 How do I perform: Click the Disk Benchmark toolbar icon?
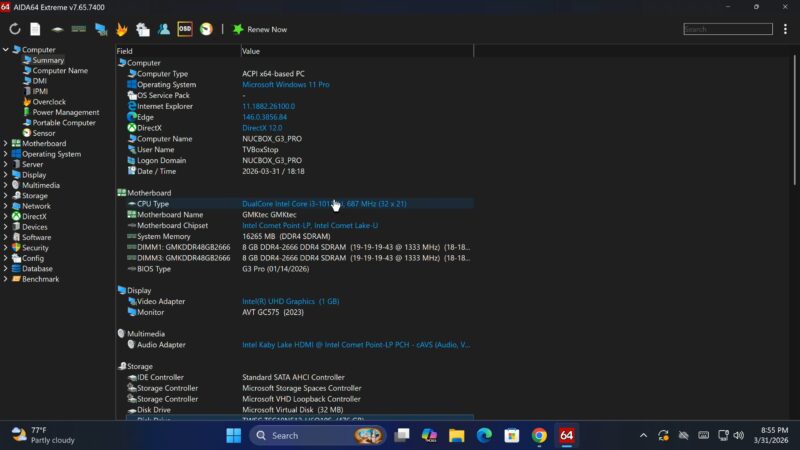click(x=57, y=29)
